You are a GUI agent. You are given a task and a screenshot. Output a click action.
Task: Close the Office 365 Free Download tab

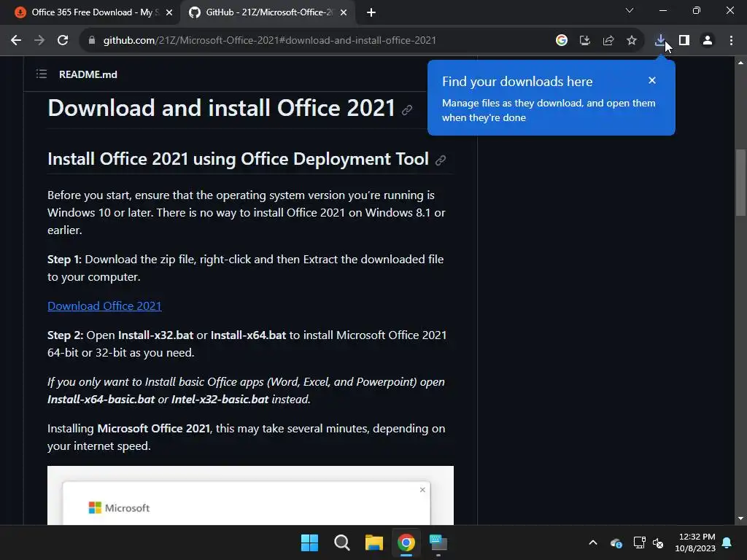click(169, 12)
